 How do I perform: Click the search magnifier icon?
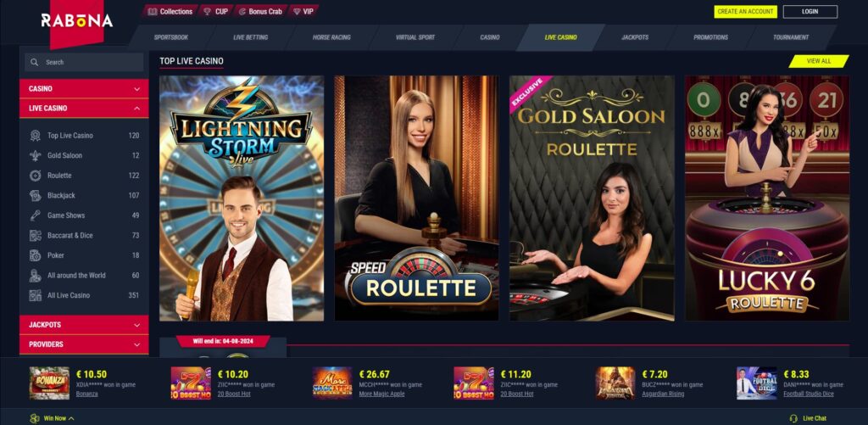pos(35,63)
